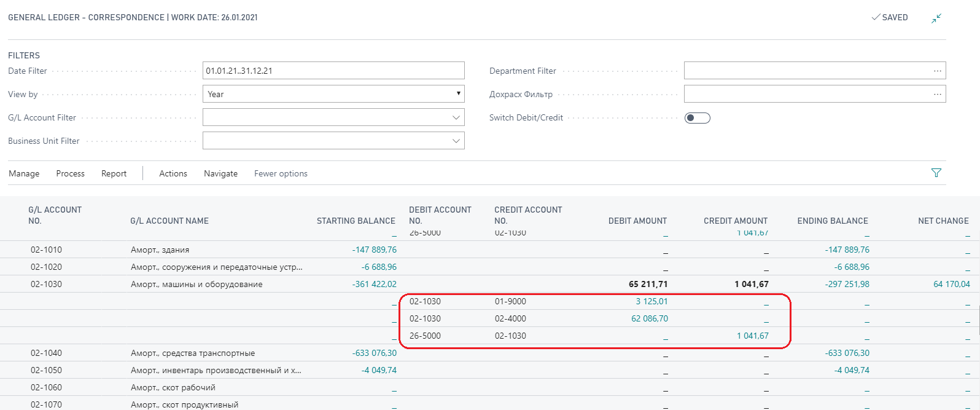Click Аморт., средства транспортные name
The width and height of the screenshot is (980, 410).
click(193, 353)
